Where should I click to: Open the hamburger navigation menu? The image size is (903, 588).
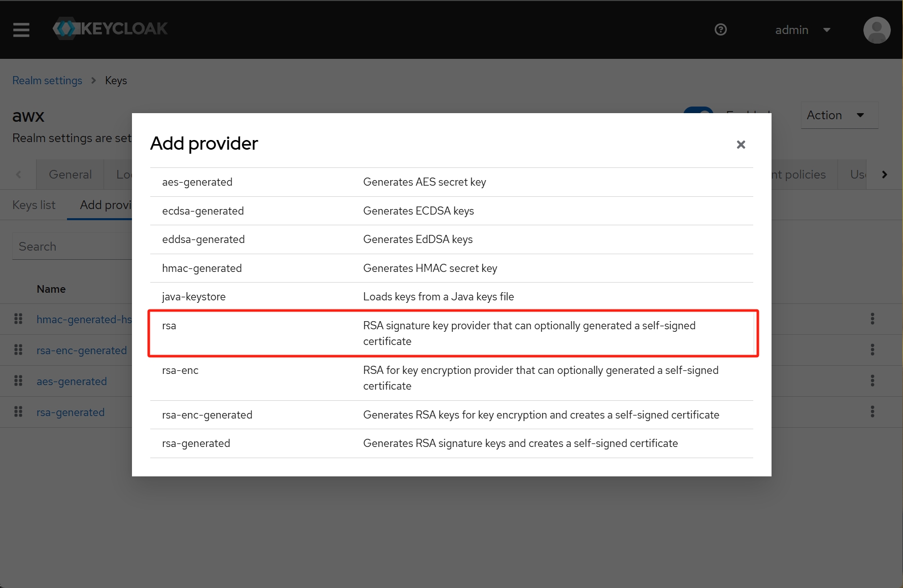[21, 30]
